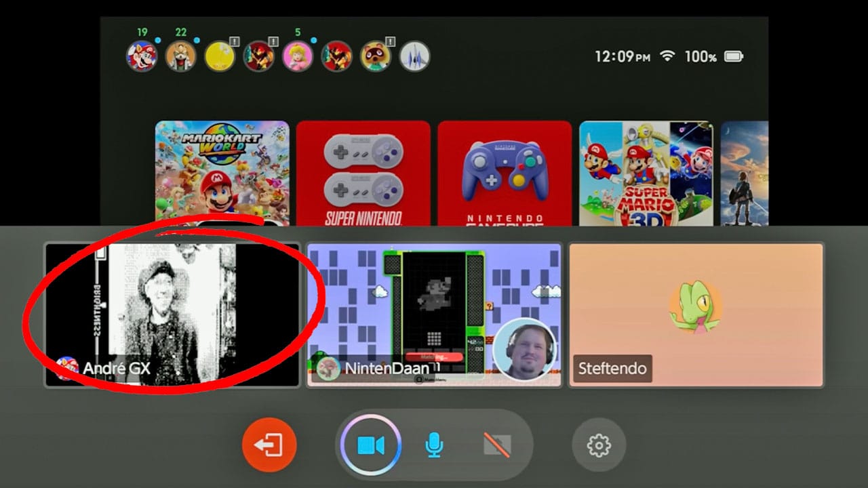Pick the Samus avatar without a badge
This screenshot has width=868, height=488.
[337, 56]
